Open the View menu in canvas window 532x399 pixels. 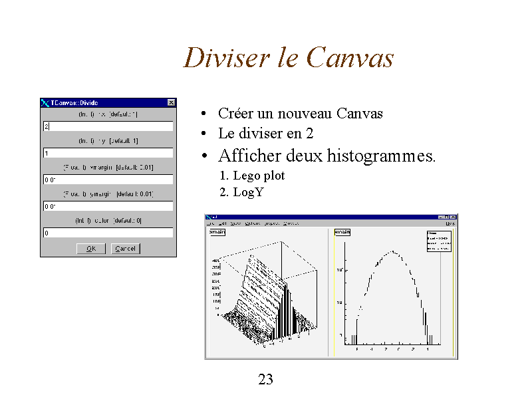[x=236, y=223]
